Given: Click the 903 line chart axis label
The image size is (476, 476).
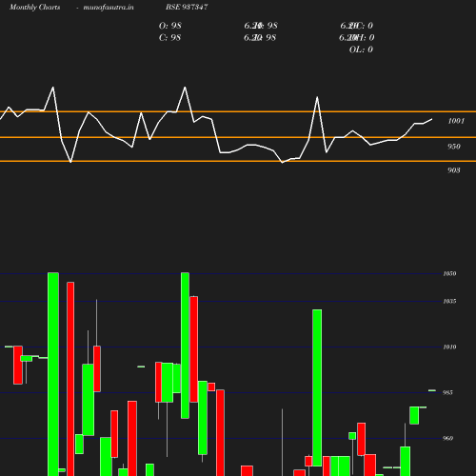Looking at the screenshot, I should coord(454,170).
